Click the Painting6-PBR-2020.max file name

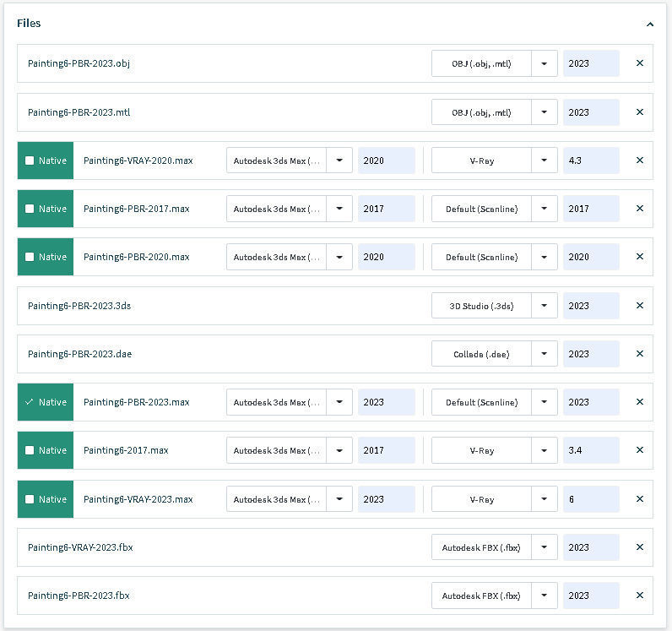(136, 257)
